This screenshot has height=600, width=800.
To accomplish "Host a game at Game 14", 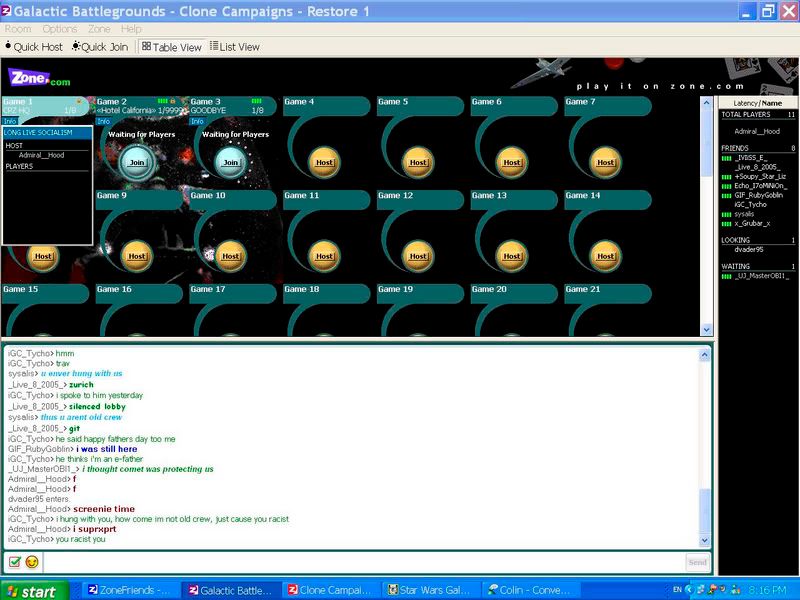I will [606, 256].
